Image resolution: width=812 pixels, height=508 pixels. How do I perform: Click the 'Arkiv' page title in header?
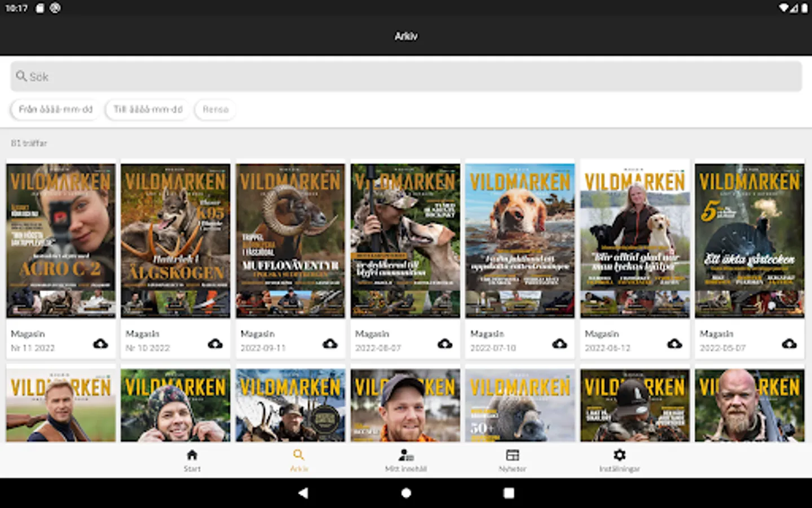tap(406, 36)
